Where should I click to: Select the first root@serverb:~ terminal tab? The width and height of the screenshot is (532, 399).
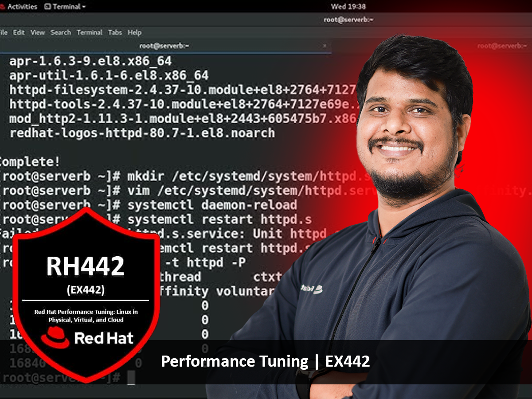164,46
